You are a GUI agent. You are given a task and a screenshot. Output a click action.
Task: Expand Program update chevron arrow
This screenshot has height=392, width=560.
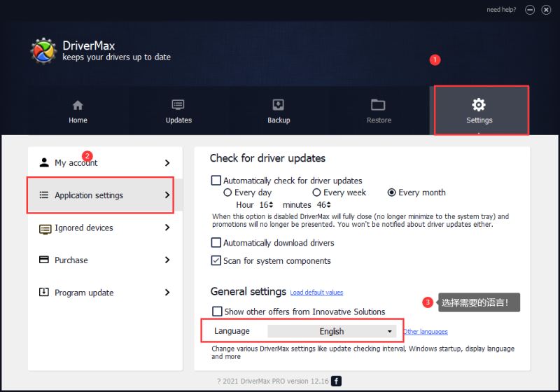coord(167,293)
